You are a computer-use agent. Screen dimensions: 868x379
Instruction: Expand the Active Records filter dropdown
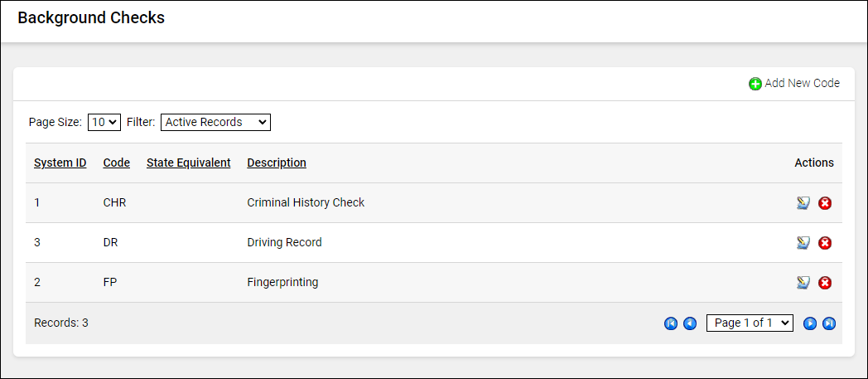215,122
